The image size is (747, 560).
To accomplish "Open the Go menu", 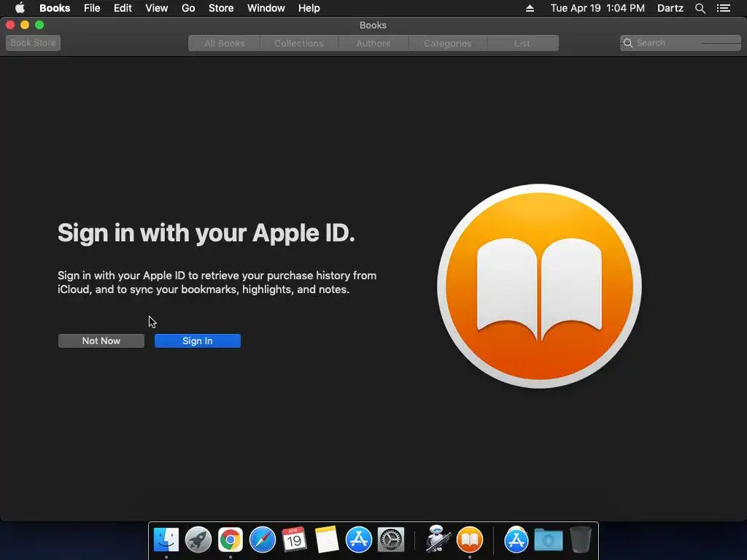I will (x=188, y=8).
